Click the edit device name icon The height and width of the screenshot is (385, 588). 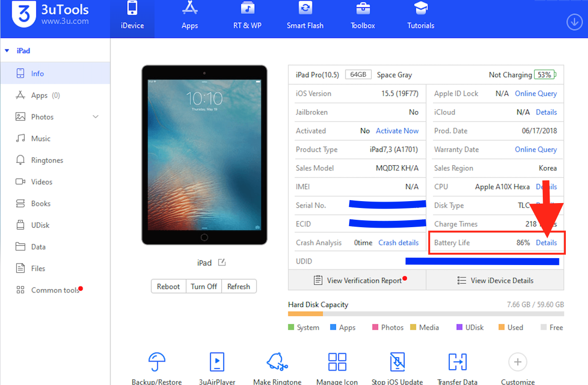point(222,263)
